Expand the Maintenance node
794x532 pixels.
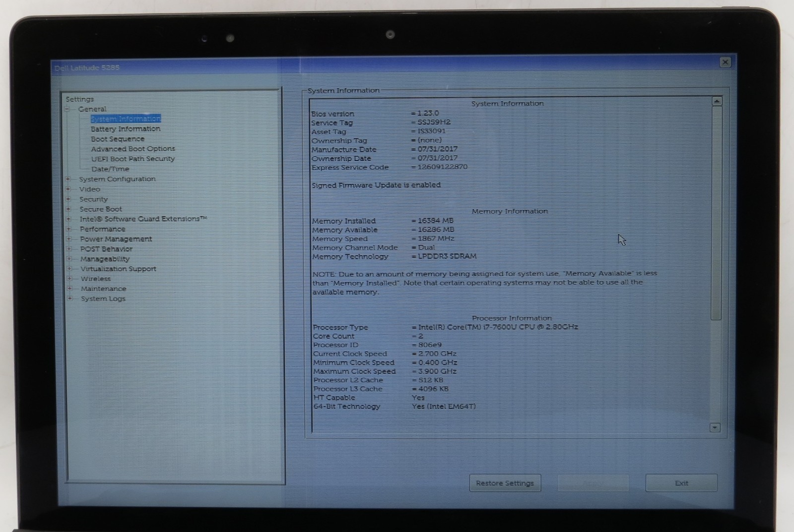pos(69,288)
